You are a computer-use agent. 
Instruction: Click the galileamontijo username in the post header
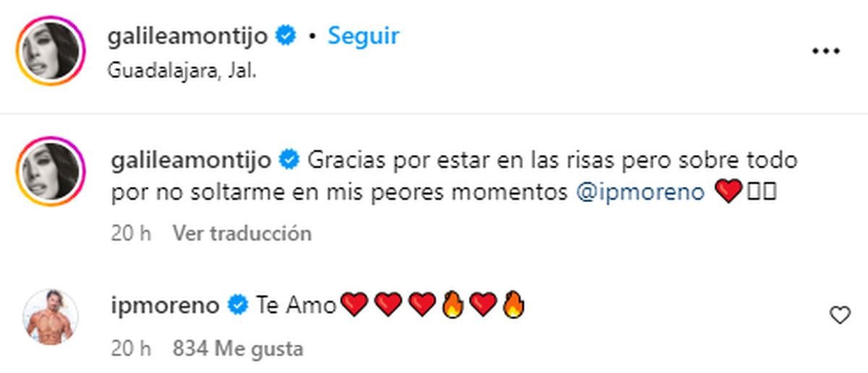tap(188, 36)
